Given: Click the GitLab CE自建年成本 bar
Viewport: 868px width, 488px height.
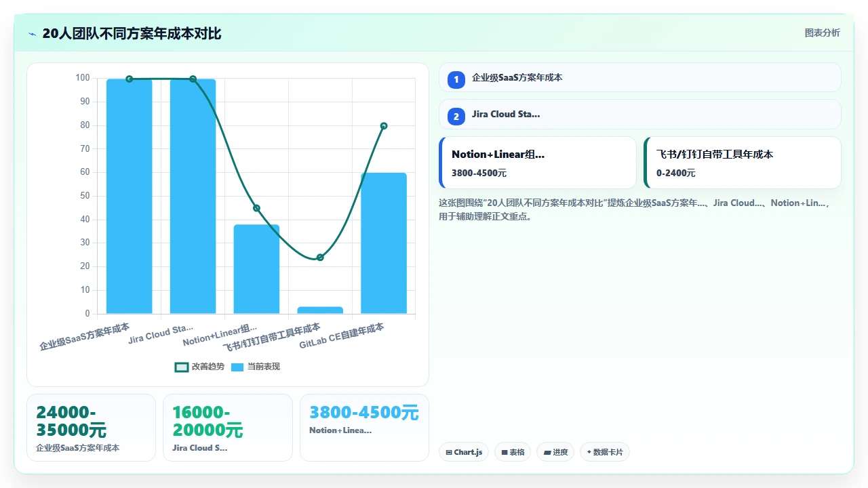Looking at the screenshot, I should 384,243.
